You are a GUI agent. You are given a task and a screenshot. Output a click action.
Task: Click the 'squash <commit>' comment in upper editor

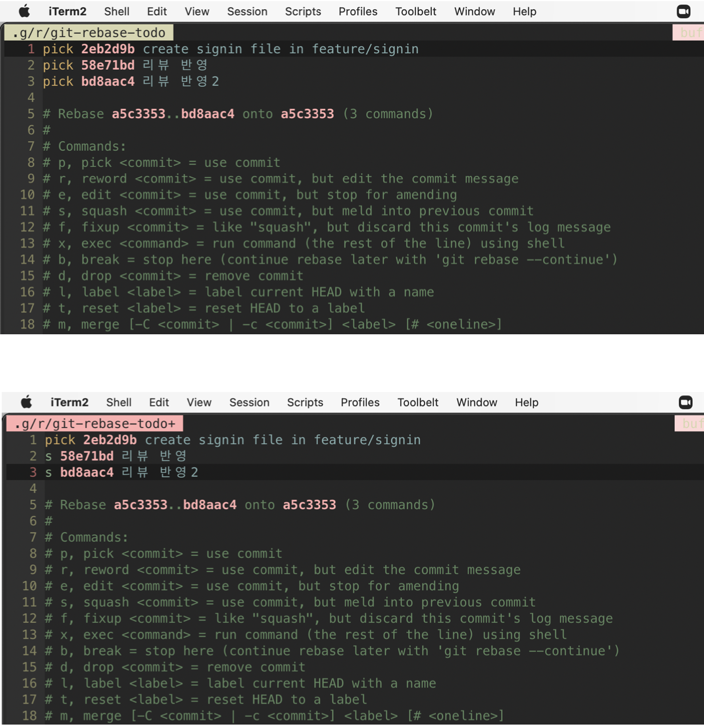tap(288, 211)
